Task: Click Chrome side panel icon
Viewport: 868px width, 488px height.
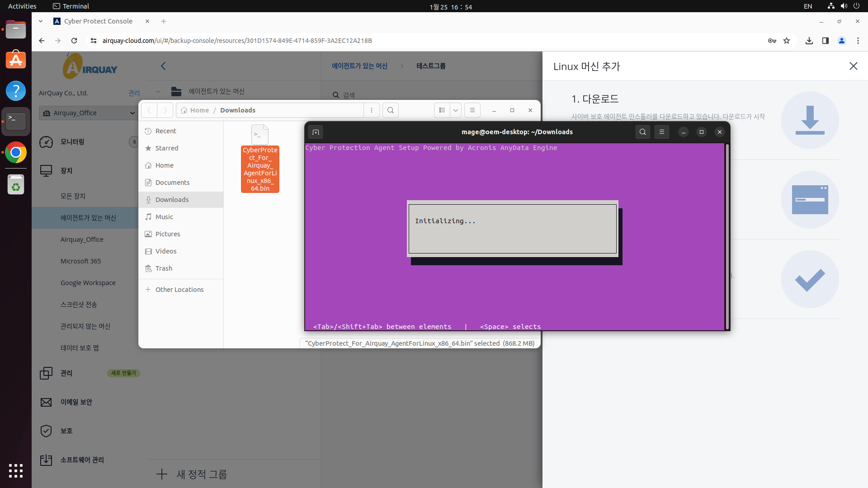Action: pyautogui.click(x=826, y=41)
